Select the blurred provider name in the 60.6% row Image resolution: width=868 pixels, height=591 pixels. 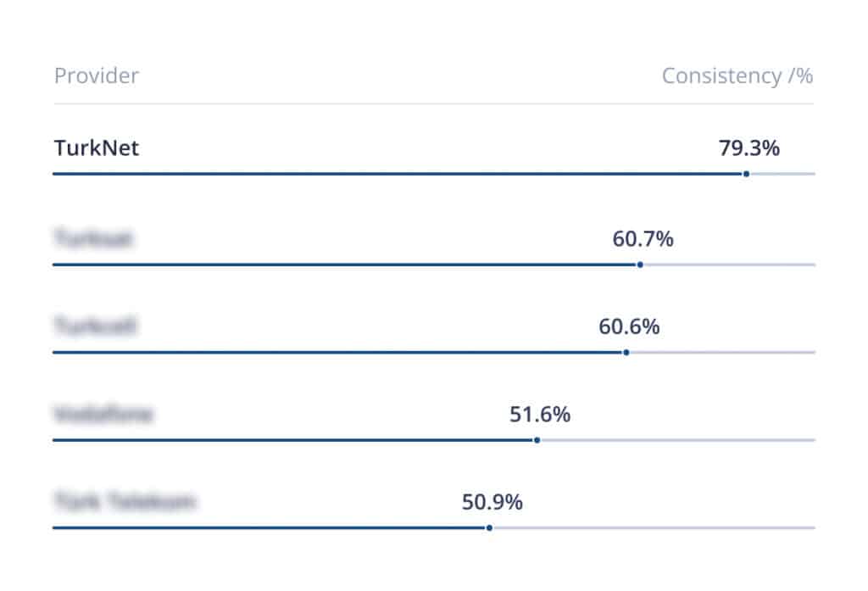[x=96, y=326]
